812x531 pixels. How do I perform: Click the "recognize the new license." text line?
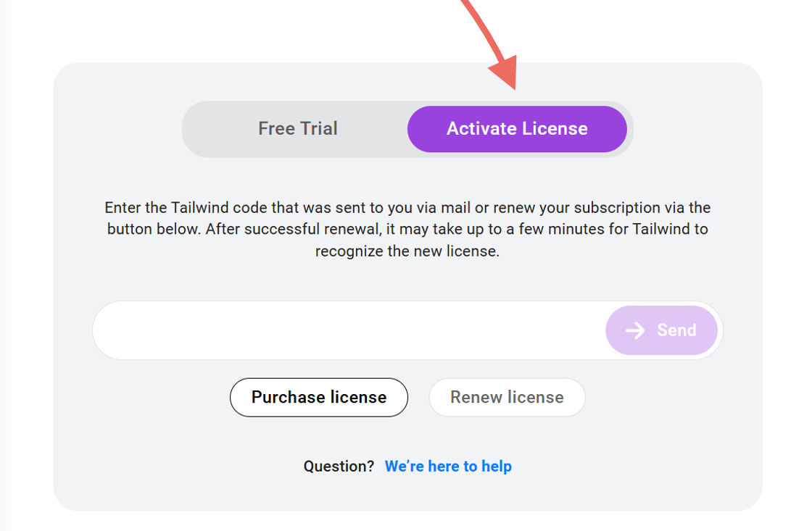pos(407,253)
